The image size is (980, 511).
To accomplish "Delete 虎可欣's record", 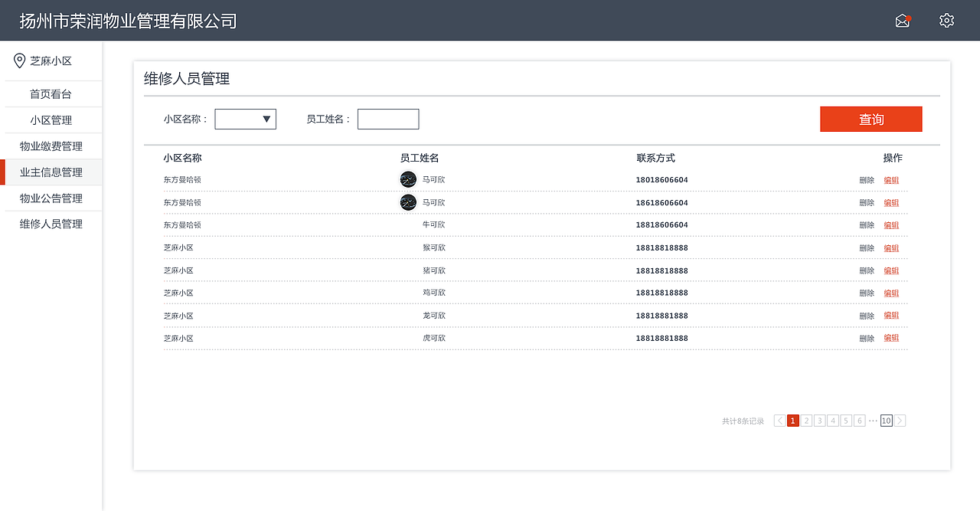I will click(867, 338).
